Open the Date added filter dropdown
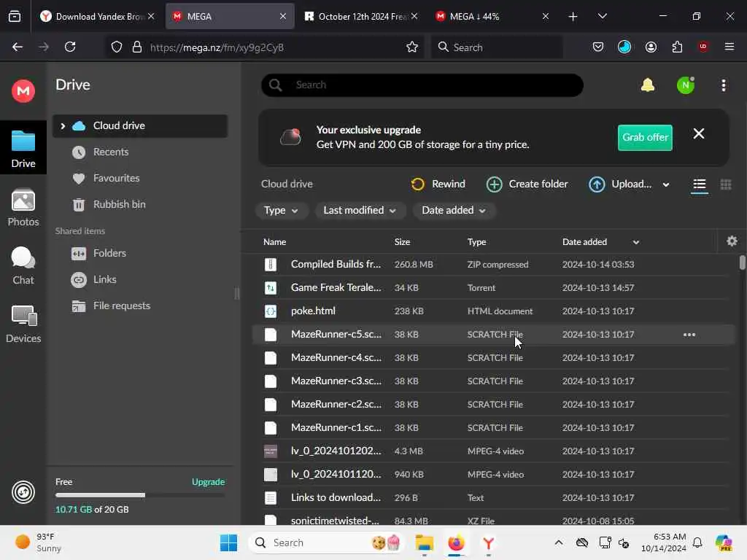Screen dimensions: 747x560 454,210
